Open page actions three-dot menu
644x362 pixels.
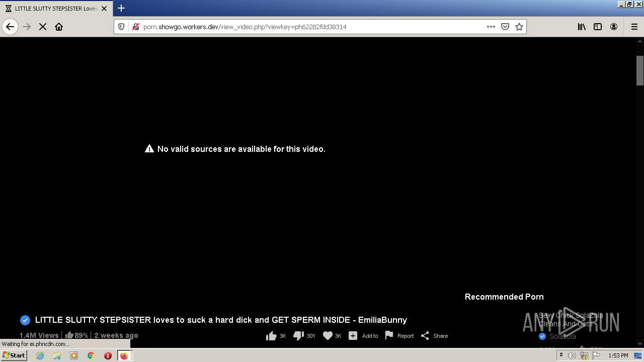pyautogui.click(x=491, y=27)
